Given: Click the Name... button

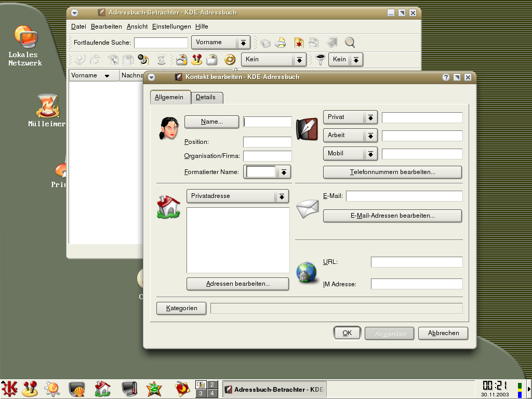Looking at the screenshot, I should point(212,122).
